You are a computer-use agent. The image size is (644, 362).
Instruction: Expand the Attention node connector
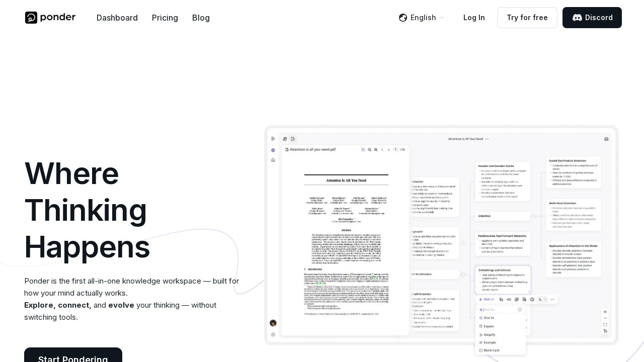[x=534, y=216]
